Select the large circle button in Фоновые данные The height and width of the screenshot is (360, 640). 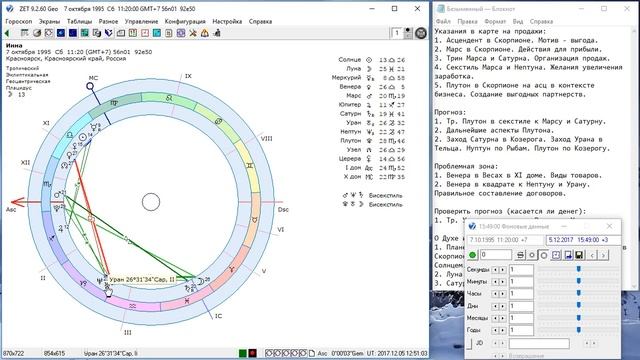pyautogui.click(x=544, y=255)
